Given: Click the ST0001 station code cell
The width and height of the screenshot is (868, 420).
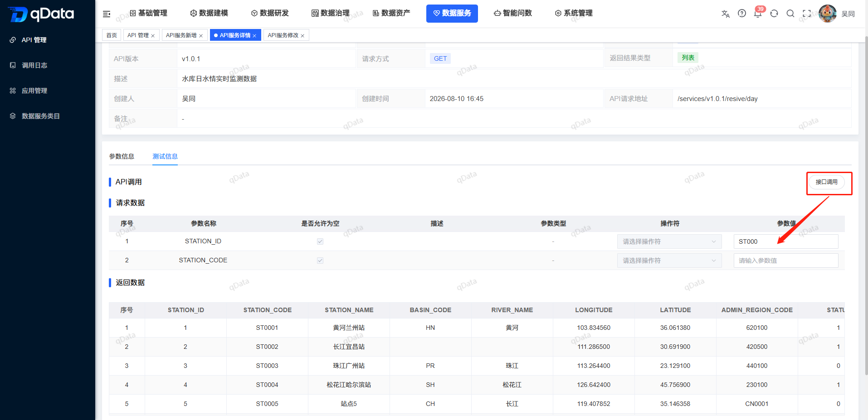Looking at the screenshot, I should point(267,328).
